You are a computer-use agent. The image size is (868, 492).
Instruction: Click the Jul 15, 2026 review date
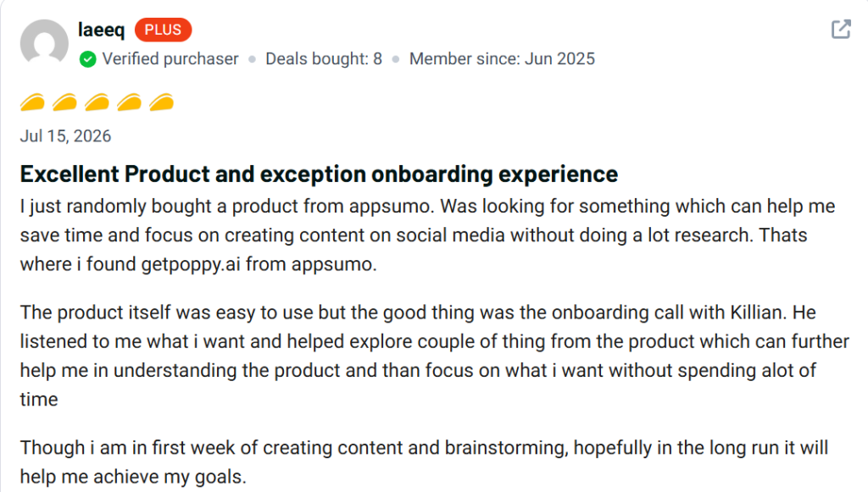pyautogui.click(x=66, y=136)
